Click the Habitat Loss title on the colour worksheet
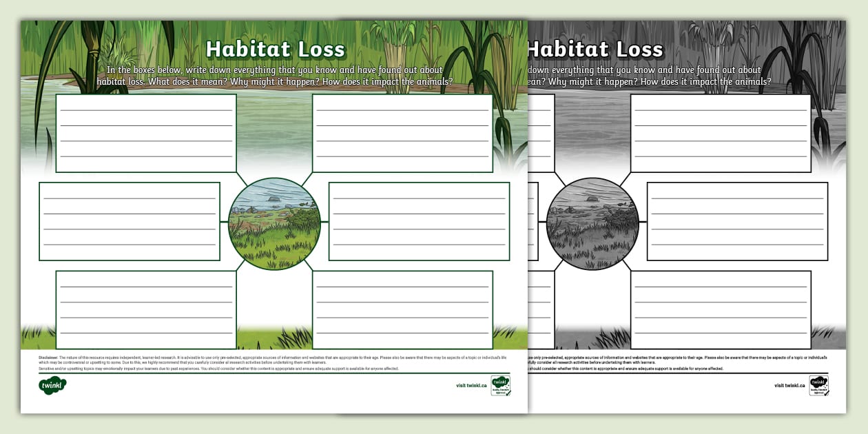Viewport: 868px width, 434px height. (275, 50)
